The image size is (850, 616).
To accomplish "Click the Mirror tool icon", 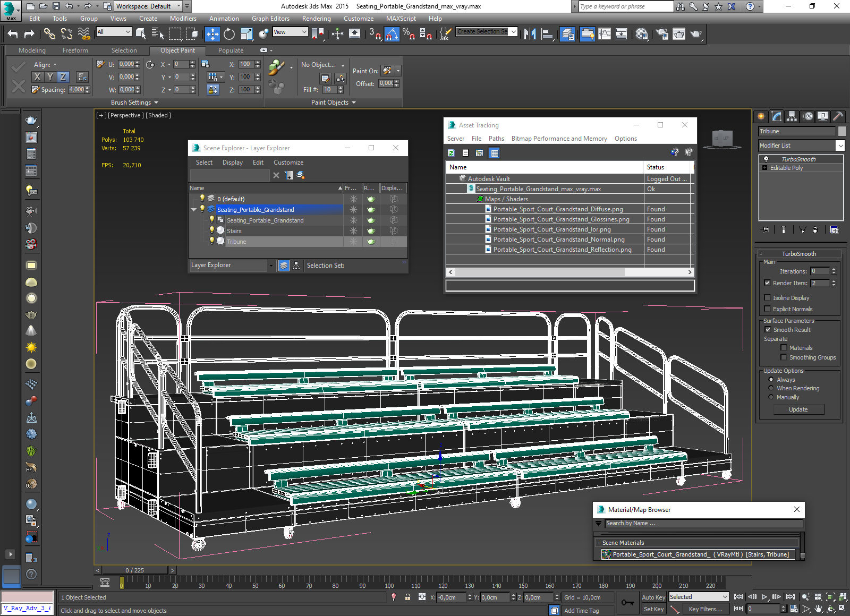I will click(530, 34).
